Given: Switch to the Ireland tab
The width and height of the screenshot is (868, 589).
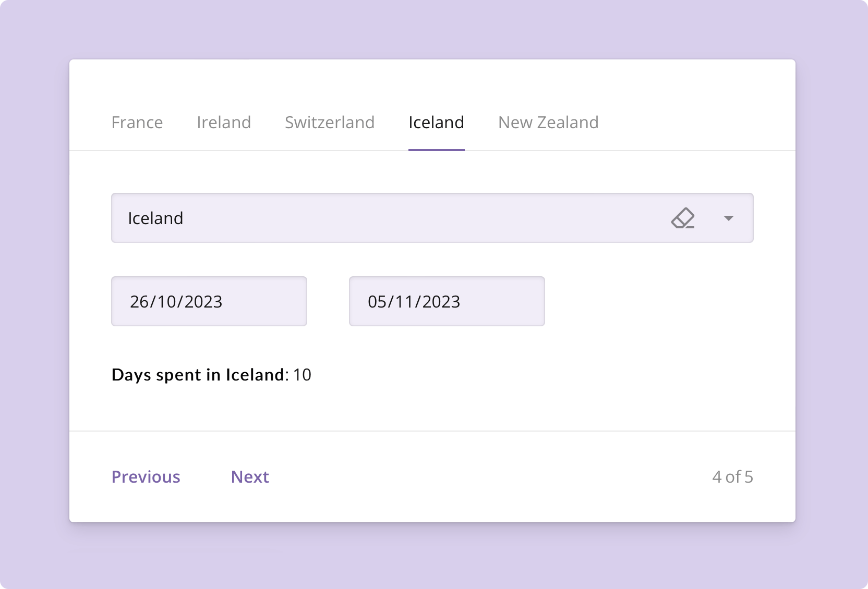Looking at the screenshot, I should [224, 122].
